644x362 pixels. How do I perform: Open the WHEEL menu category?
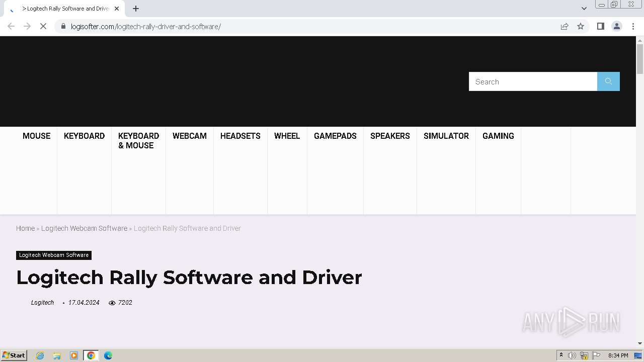click(287, 136)
